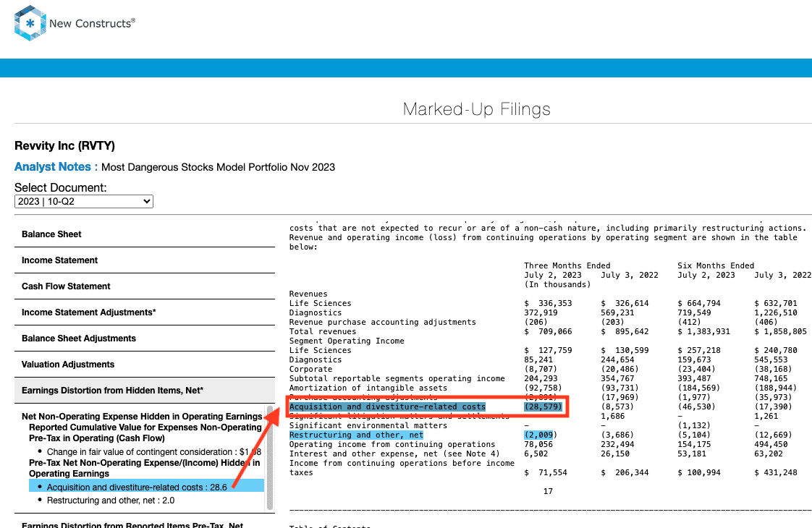Screen dimensions: 812x528
Task: Open the Valuation Adjustments section
Action: tap(145, 365)
